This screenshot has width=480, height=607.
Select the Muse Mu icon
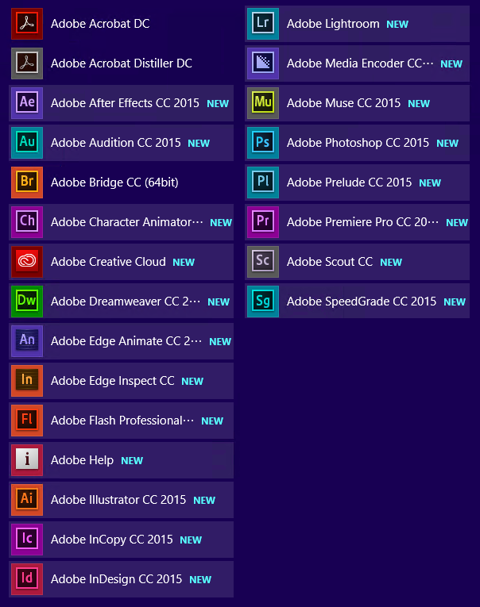263,103
